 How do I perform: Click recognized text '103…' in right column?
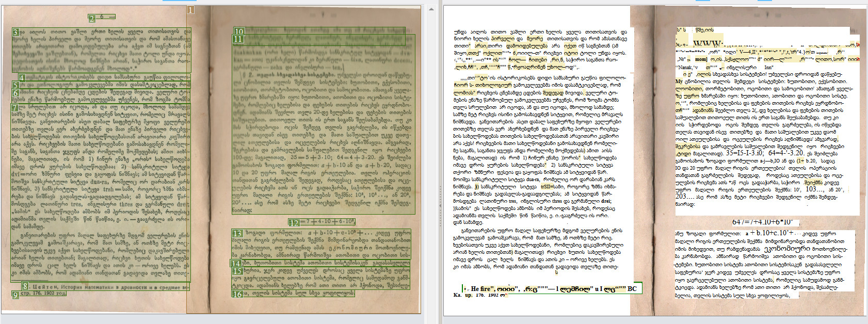pos(814,189)
